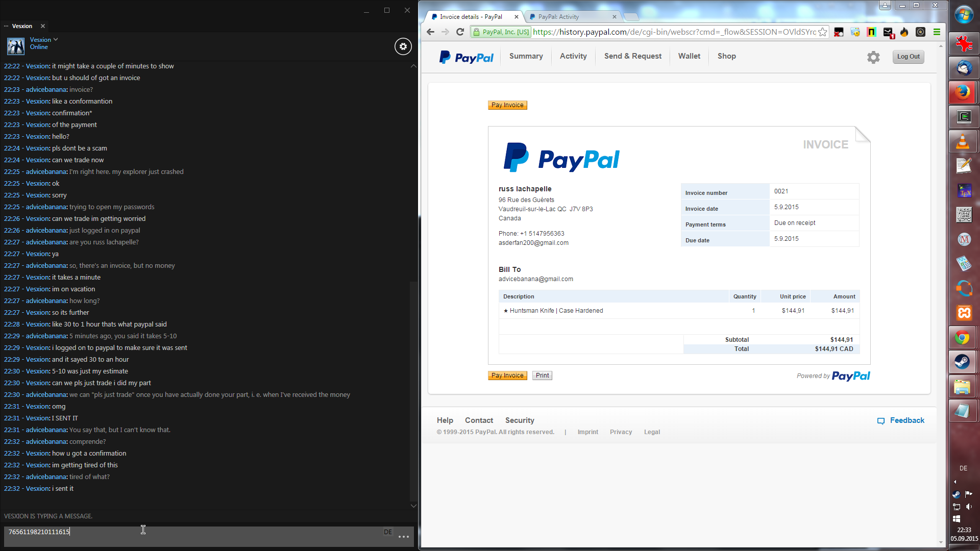This screenshot has width=980, height=551.
Task: Click PayPal account settings gear icon
Action: [x=873, y=57]
